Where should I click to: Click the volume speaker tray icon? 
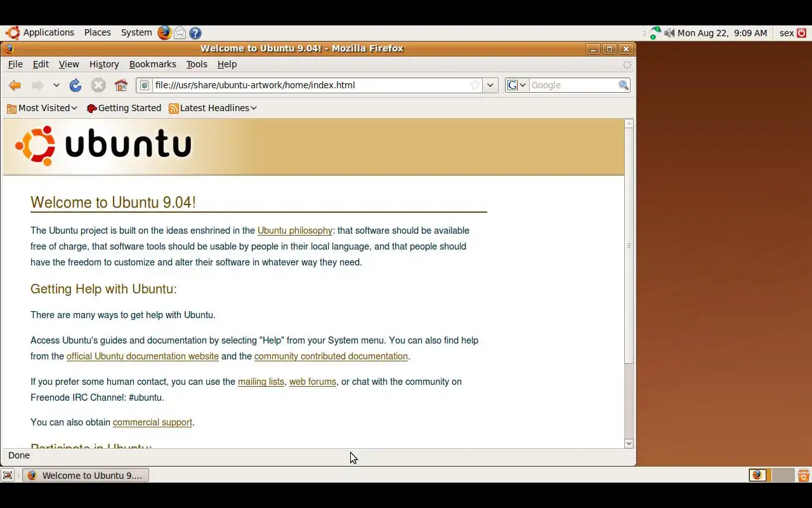669,33
